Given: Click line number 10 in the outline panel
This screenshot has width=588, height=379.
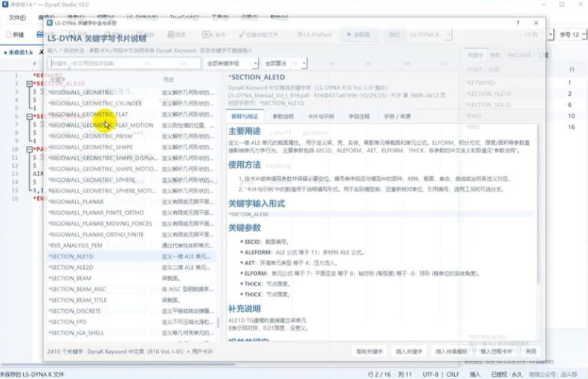Looking at the screenshot, I should point(571,116).
